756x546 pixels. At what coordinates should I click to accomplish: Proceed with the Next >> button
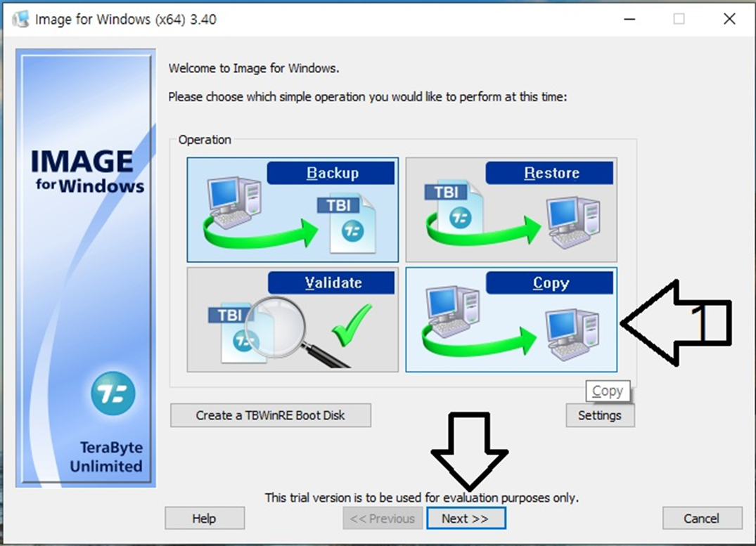(466, 519)
